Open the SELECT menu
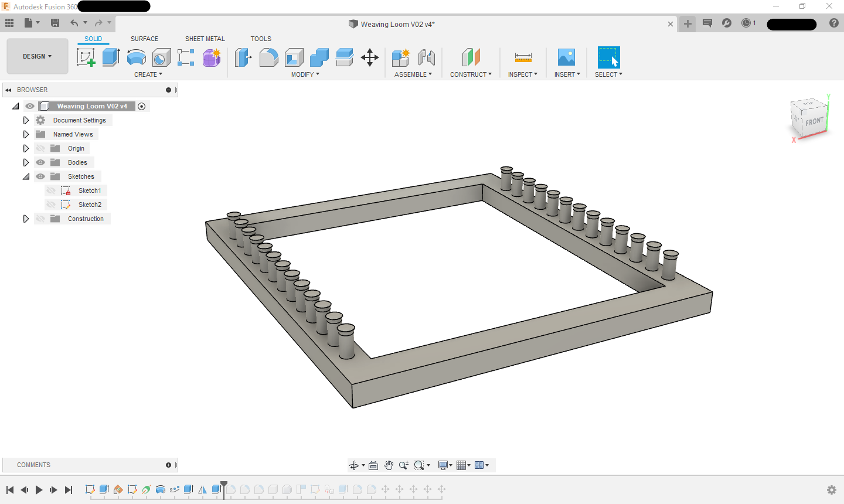Viewport: 844px width, 504px height. point(608,74)
